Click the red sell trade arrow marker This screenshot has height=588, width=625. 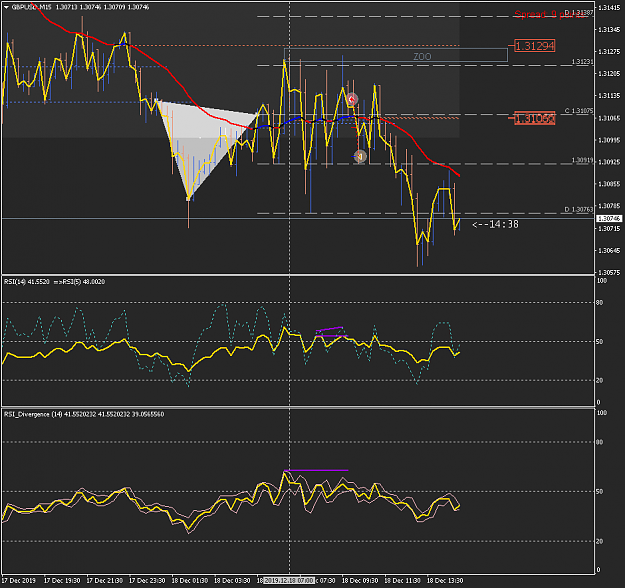(352, 99)
